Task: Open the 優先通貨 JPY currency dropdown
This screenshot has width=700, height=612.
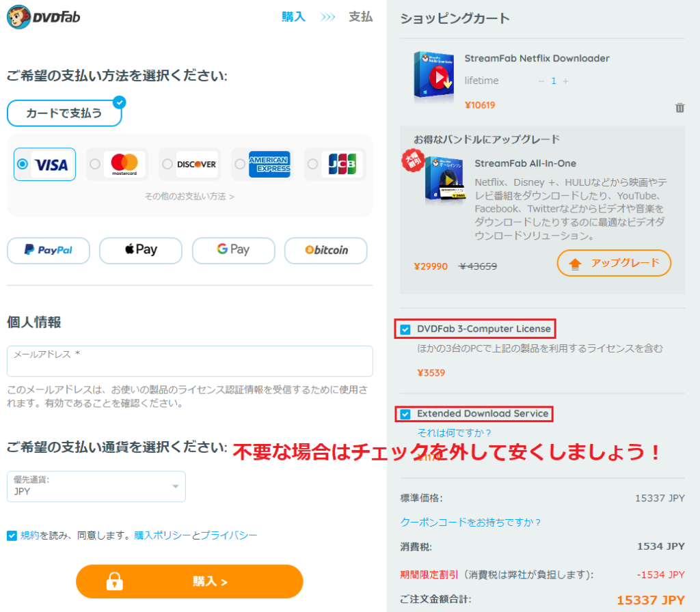Action: (96, 486)
